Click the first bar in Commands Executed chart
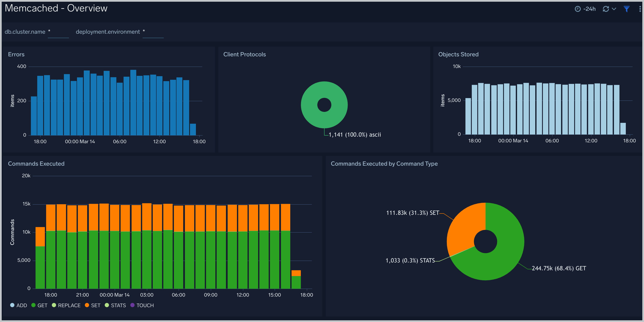 click(x=40, y=258)
